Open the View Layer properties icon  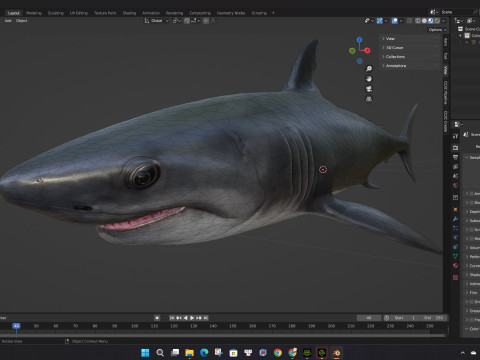coord(455,166)
